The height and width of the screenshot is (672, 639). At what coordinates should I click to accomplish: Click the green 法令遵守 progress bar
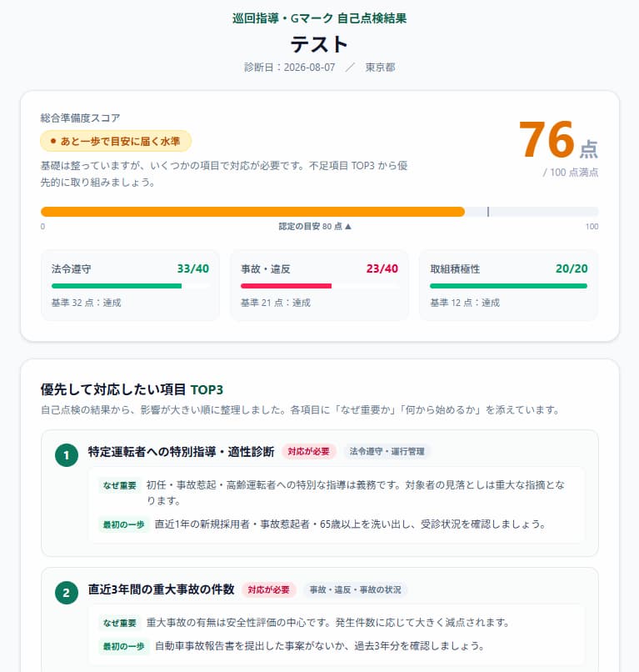pos(117,286)
